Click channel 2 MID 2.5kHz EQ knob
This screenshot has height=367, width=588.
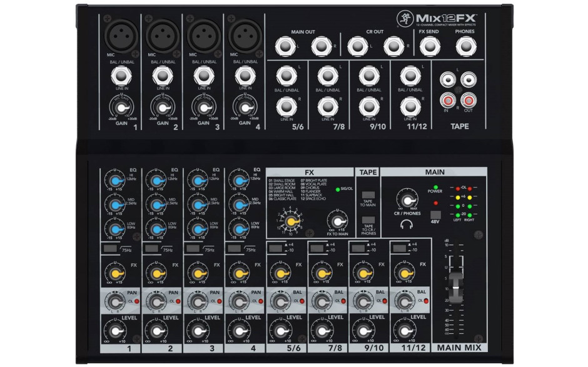click(156, 205)
